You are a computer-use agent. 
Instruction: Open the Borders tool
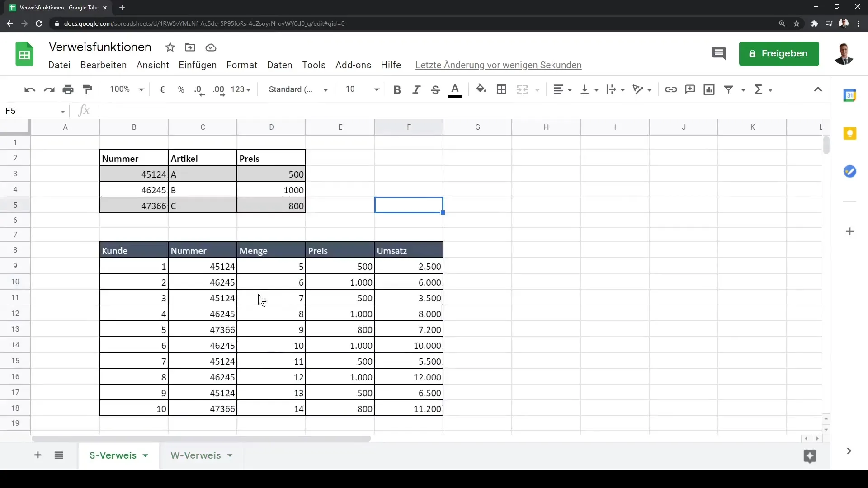tap(501, 89)
